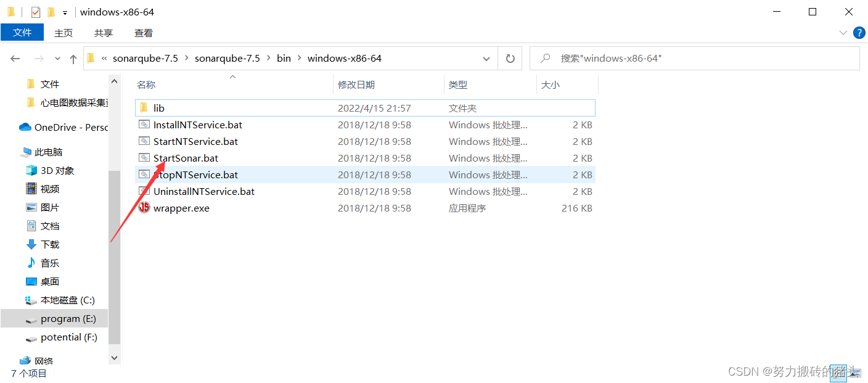Sort by the 大小 column header
This screenshot has height=383, width=868.
click(x=551, y=85)
